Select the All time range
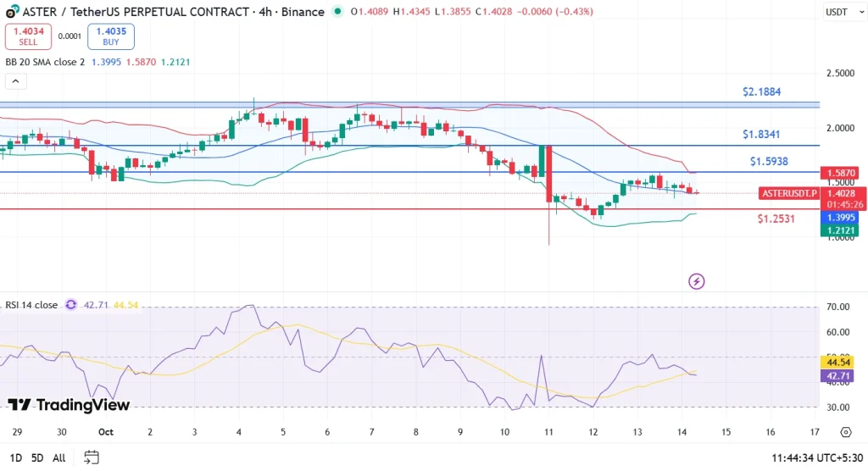Viewport: 868px width, 471px height. (59, 457)
